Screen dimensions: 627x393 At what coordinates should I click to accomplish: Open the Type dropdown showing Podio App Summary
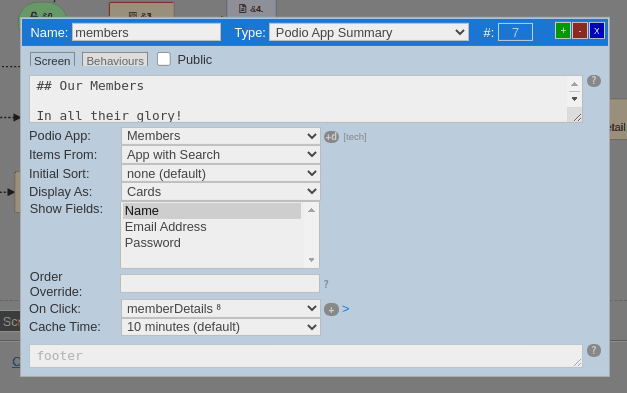(369, 32)
